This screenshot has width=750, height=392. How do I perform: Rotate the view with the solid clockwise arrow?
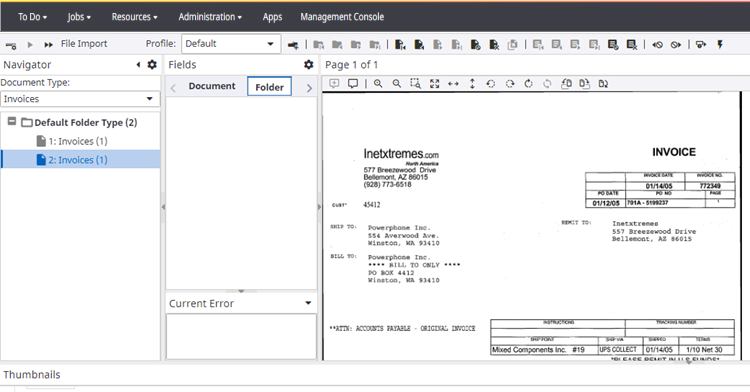[529, 84]
